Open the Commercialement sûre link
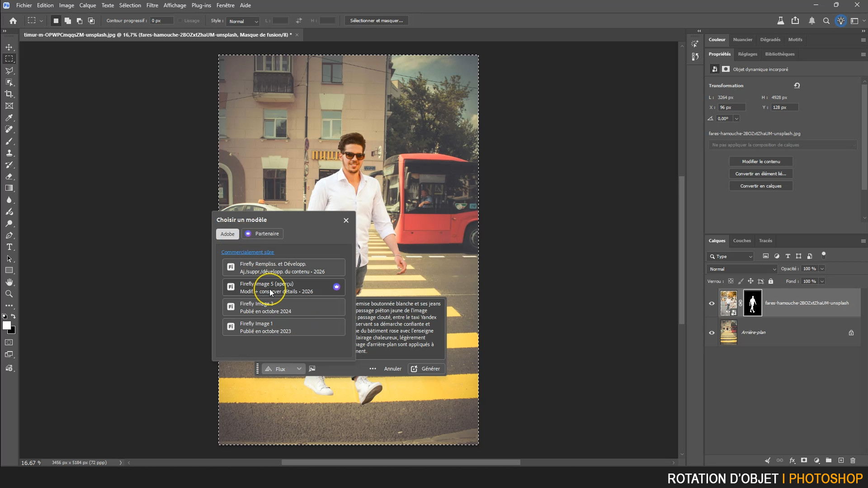This screenshot has height=488, width=868. click(247, 252)
